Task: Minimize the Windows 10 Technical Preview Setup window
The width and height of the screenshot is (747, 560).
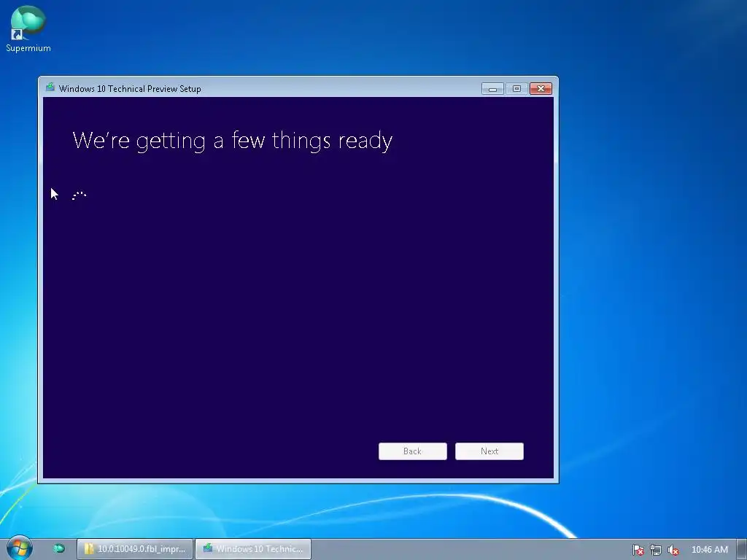Action: coord(492,88)
